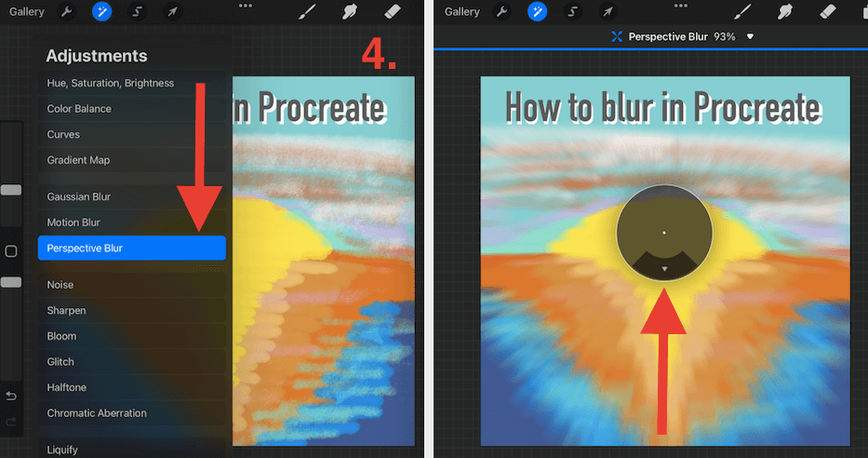Select Gradient Map adjustment
The width and height of the screenshot is (868, 458).
coord(132,160)
